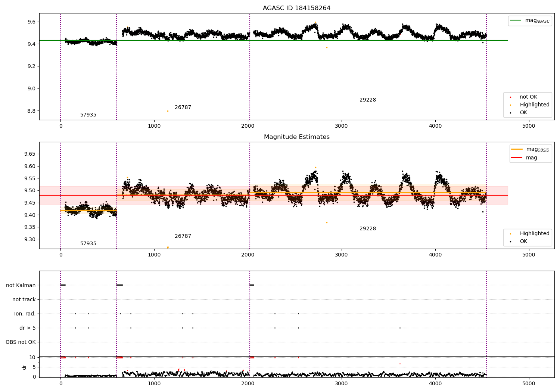
Task: Click 'Highlighted' legend entry in Magnitude Estimates plot
Action: coord(534,234)
